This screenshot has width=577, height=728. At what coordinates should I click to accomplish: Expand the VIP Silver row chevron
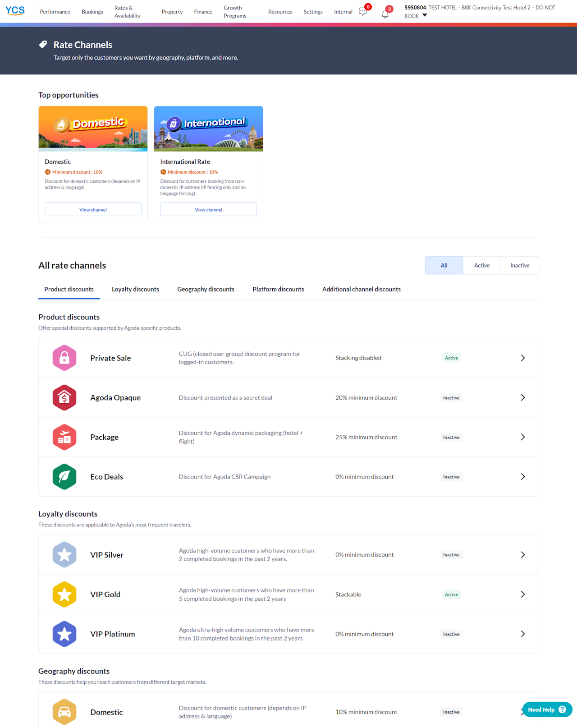click(523, 555)
